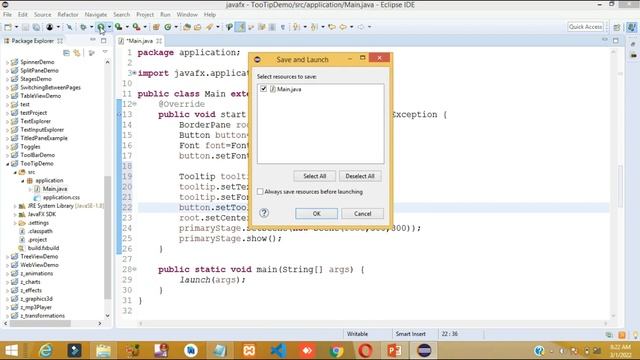Screen dimensions: 640x360
Task: Collapse the src folder node
Action: 15,172
